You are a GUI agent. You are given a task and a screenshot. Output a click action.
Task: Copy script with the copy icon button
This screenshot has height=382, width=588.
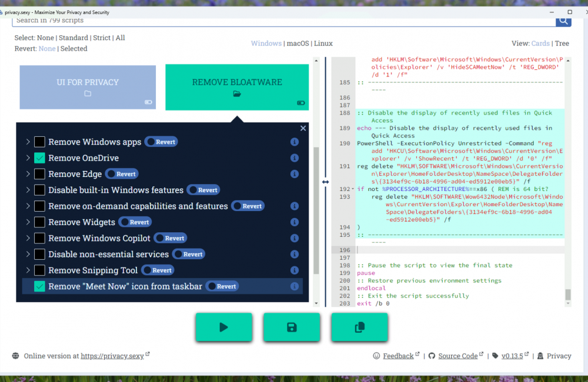click(x=359, y=327)
